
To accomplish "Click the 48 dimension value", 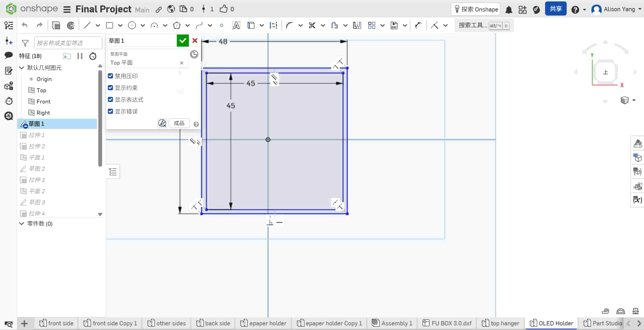I will tap(223, 41).
